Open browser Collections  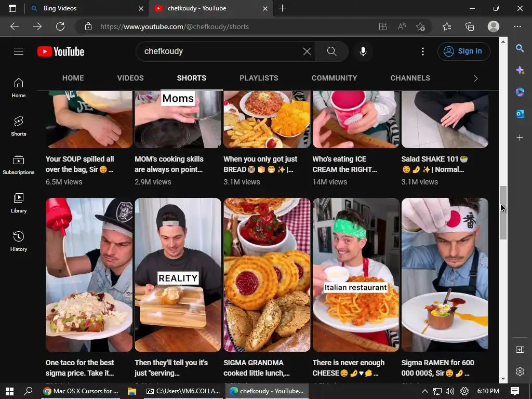point(470,26)
